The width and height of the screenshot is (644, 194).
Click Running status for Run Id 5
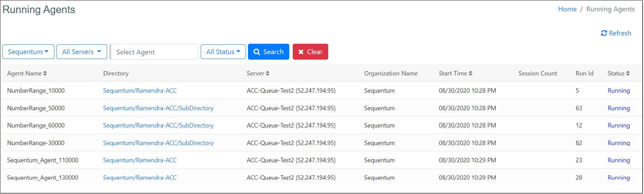coord(619,91)
